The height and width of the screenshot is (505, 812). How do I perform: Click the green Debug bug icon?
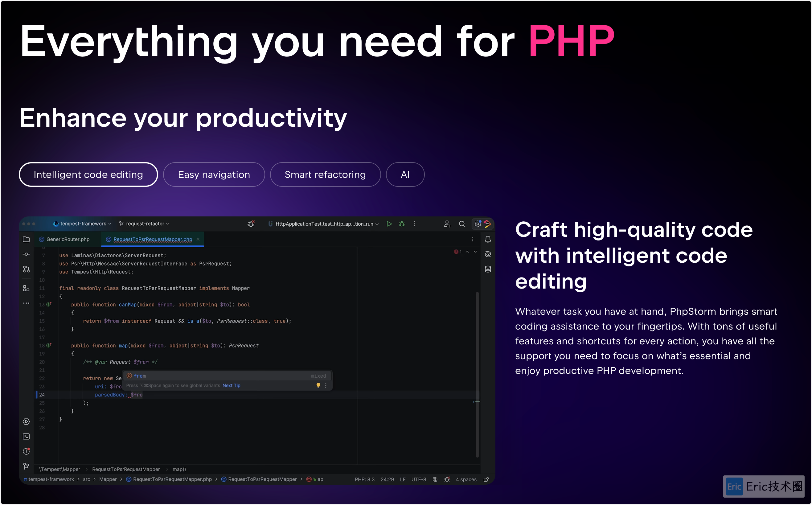pos(402,224)
